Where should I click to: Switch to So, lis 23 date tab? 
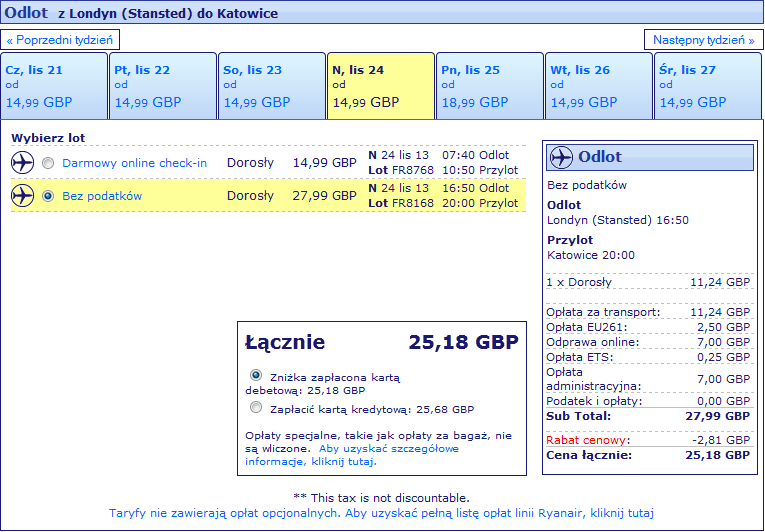point(272,86)
